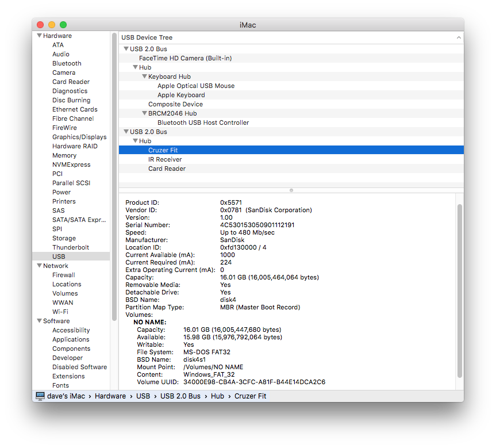Select FaceTime HD Camera (Built-in) row
This screenshot has width=496, height=448.
tap(291, 58)
